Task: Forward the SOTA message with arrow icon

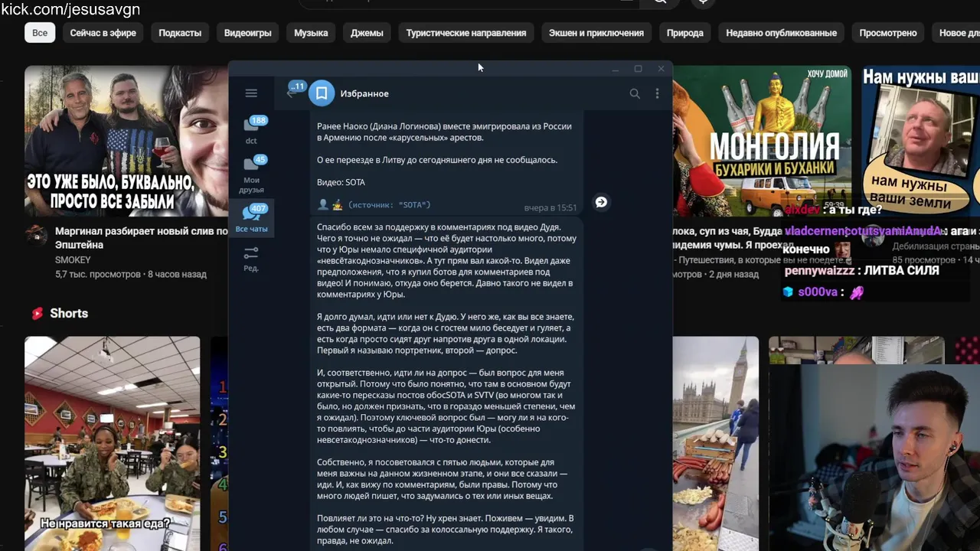Action: tap(601, 202)
